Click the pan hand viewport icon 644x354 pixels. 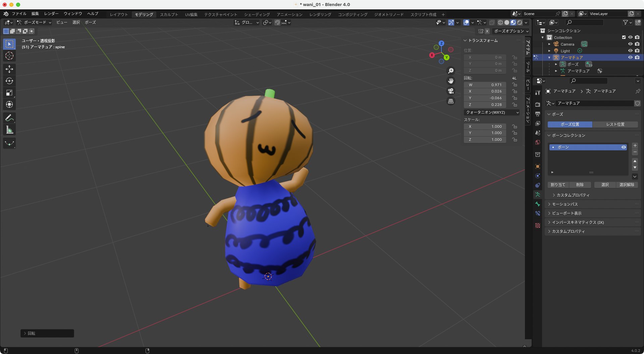451,81
